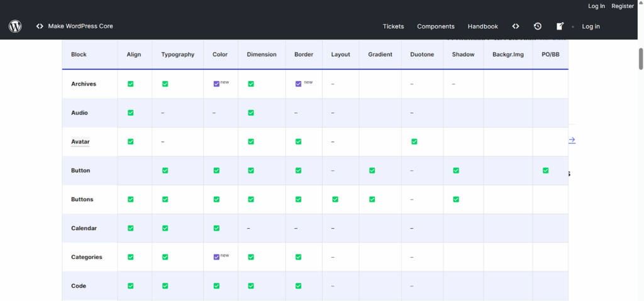The height and width of the screenshot is (301, 644).
Task: Click the Dimension column header
Action: [262, 54]
